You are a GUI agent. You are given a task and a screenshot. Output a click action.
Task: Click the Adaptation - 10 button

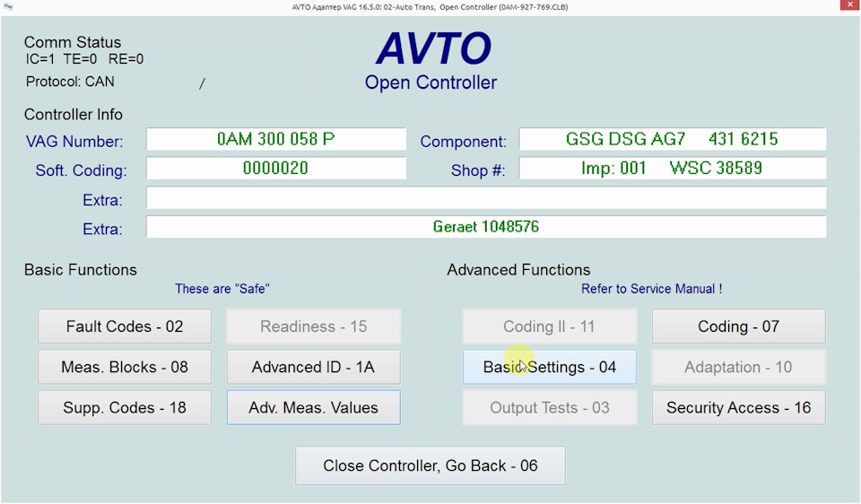(738, 367)
